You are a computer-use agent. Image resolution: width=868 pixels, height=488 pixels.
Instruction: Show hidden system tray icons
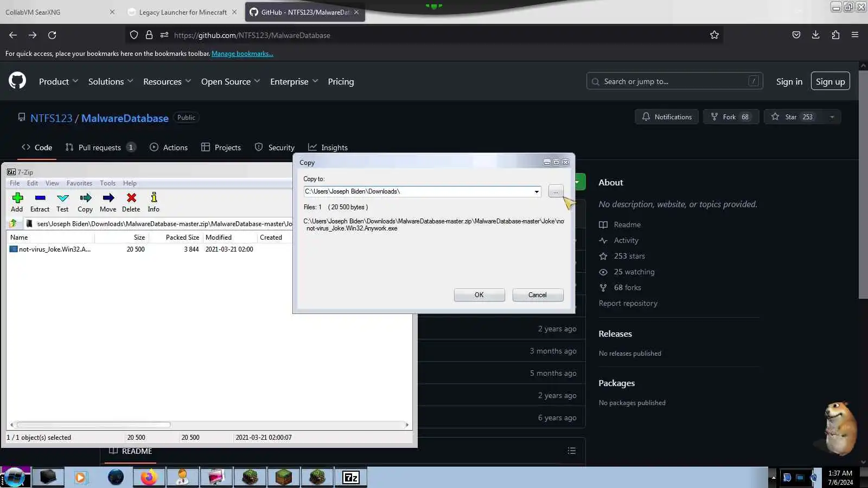[x=773, y=477]
